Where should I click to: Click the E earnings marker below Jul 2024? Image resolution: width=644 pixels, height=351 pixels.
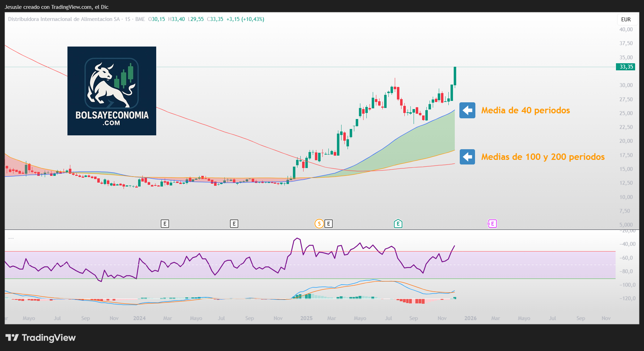tap(234, 224)
